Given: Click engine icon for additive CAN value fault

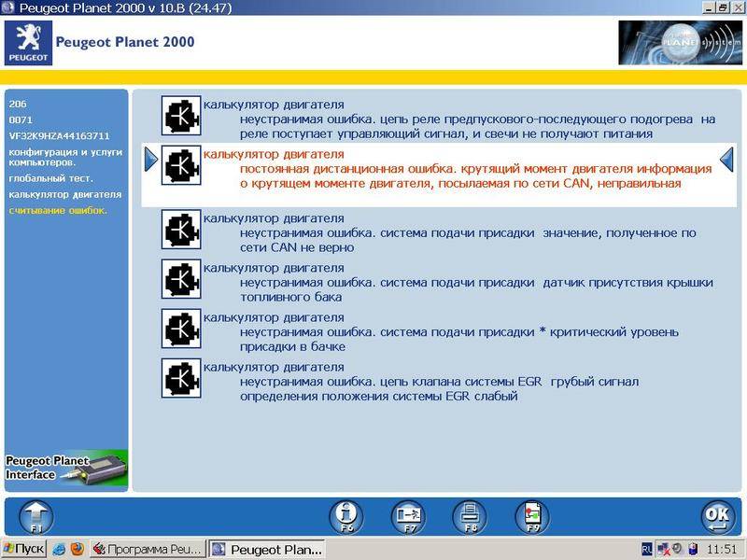Looking at the screenshot, I should click(180, 230).
